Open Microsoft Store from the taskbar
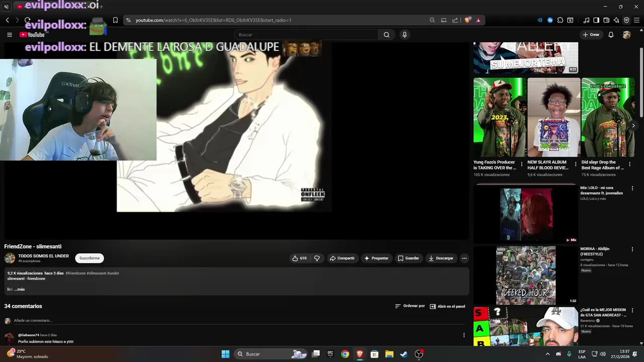This screenshot has height=362, width=644. [374, 354]
